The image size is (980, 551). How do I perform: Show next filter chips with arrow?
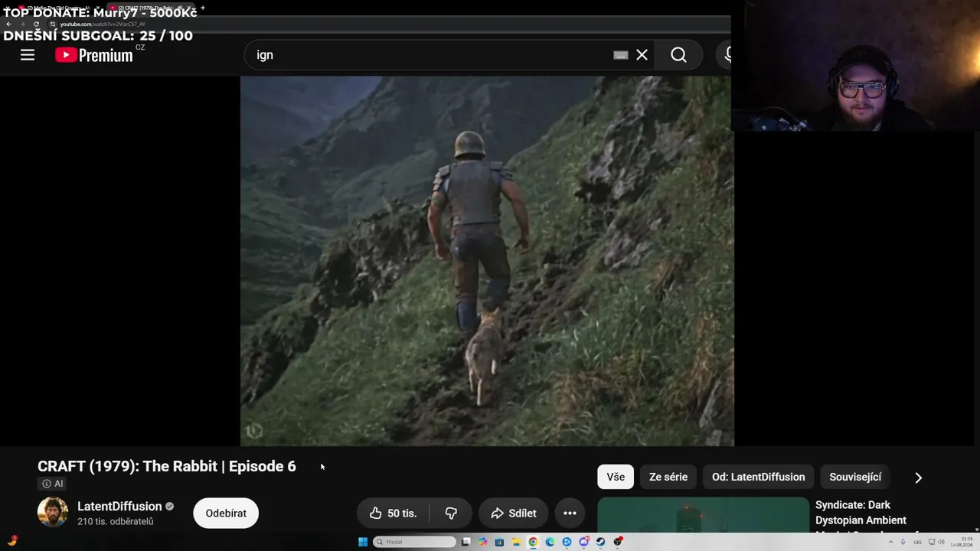click(x=919, y=478)
